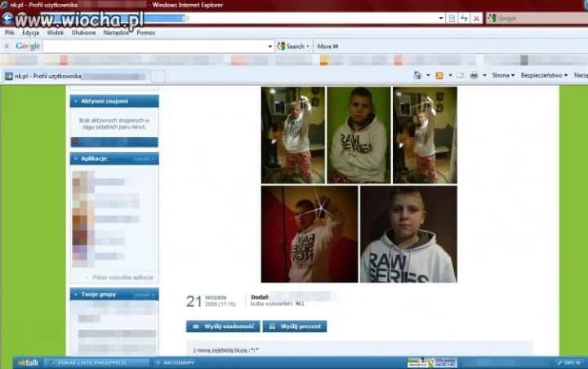Click the RSS feeds icon
This screenshot has height=369, width=588.
[x=439, y=75]
